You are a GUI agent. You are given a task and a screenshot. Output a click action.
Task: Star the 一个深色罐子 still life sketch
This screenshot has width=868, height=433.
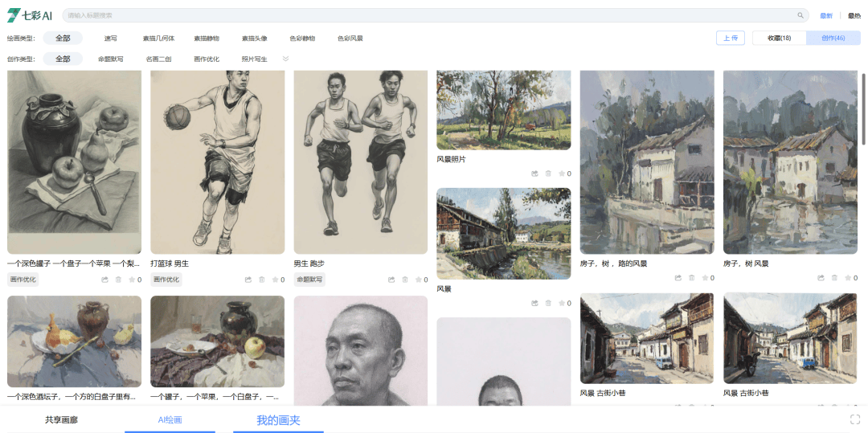tap(132, 280)
